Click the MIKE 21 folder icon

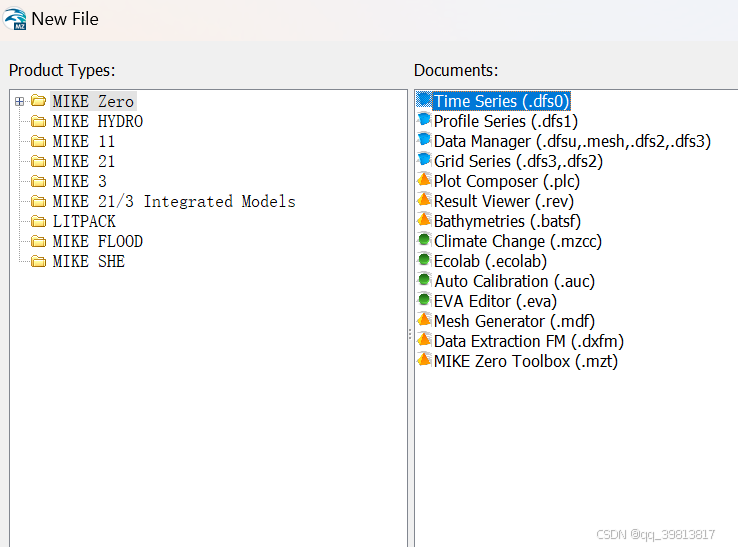38,161
